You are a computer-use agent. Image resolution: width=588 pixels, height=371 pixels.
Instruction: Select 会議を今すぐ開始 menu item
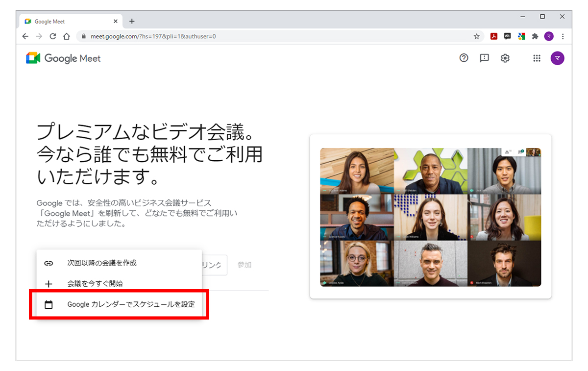[95, 284]
